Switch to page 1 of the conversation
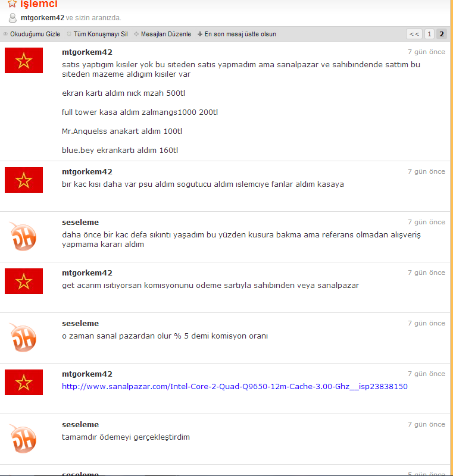Viewport: 453px width, 476px height. [x=429, y=35]
